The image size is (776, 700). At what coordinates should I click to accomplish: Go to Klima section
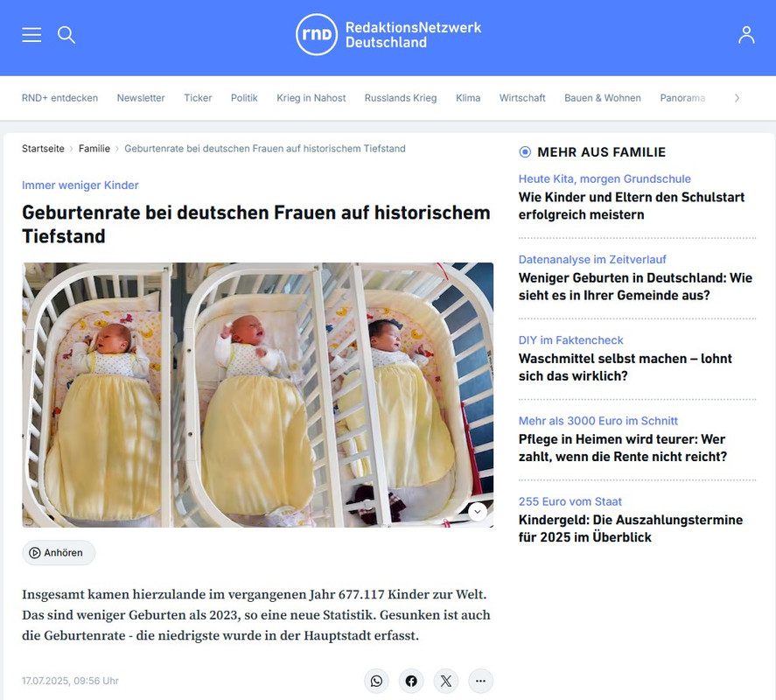(468, 98)
